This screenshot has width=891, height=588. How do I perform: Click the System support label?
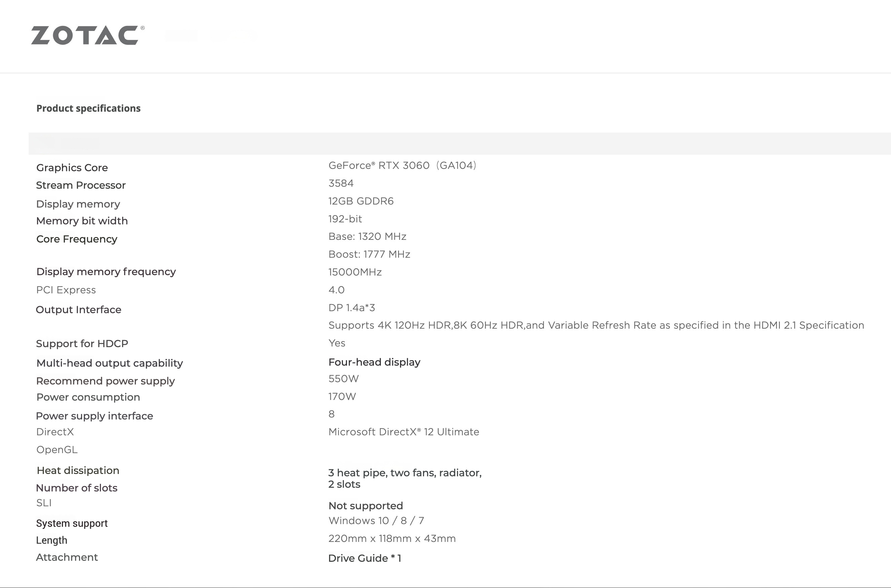[x=72, y=523]
